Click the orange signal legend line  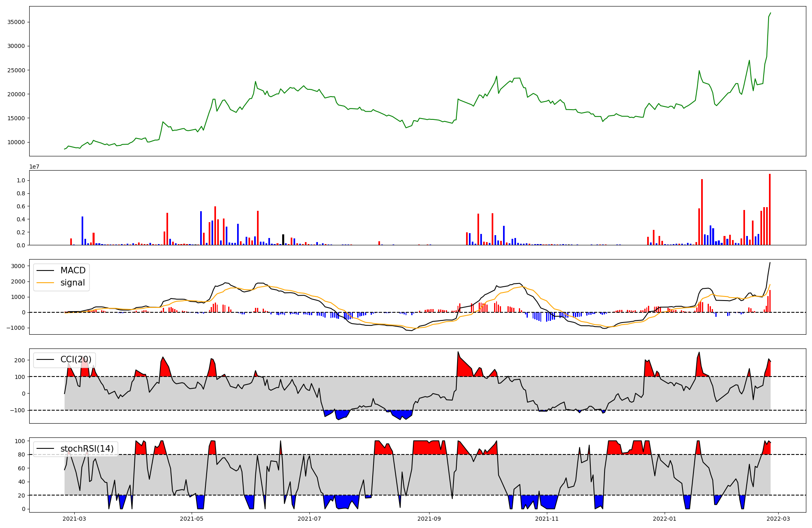coord(45,283)
